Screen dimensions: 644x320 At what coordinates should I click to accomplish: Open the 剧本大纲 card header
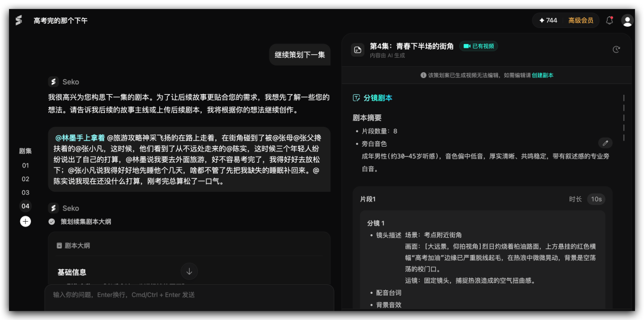tap(190, 246)
